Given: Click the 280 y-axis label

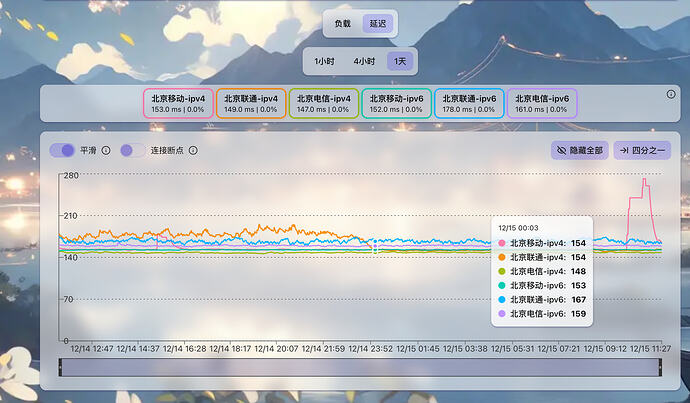Looking at the screenshot, I should [x=71, y=176].
